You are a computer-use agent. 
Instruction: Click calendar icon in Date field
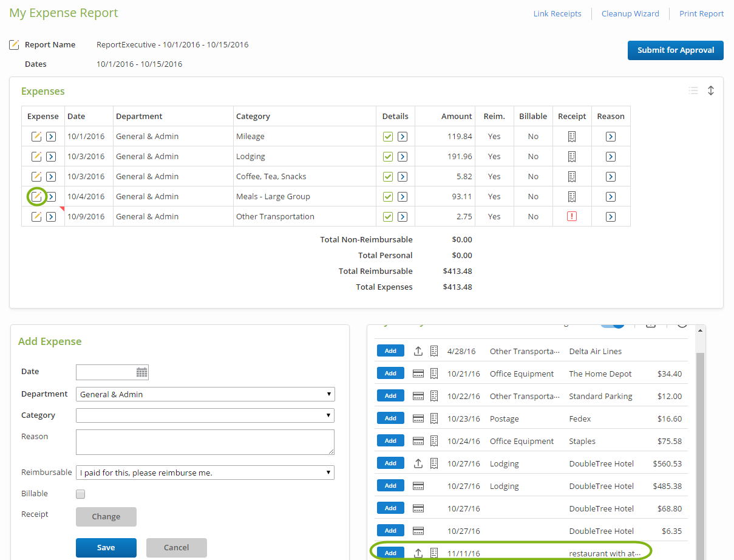tap(141, 372)
